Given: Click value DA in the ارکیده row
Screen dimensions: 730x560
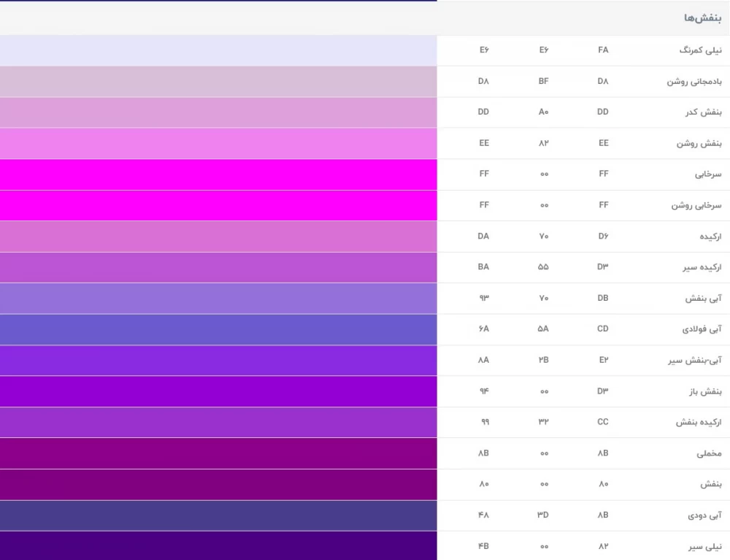Looking at the screenshot, I should tap(483, 236).
